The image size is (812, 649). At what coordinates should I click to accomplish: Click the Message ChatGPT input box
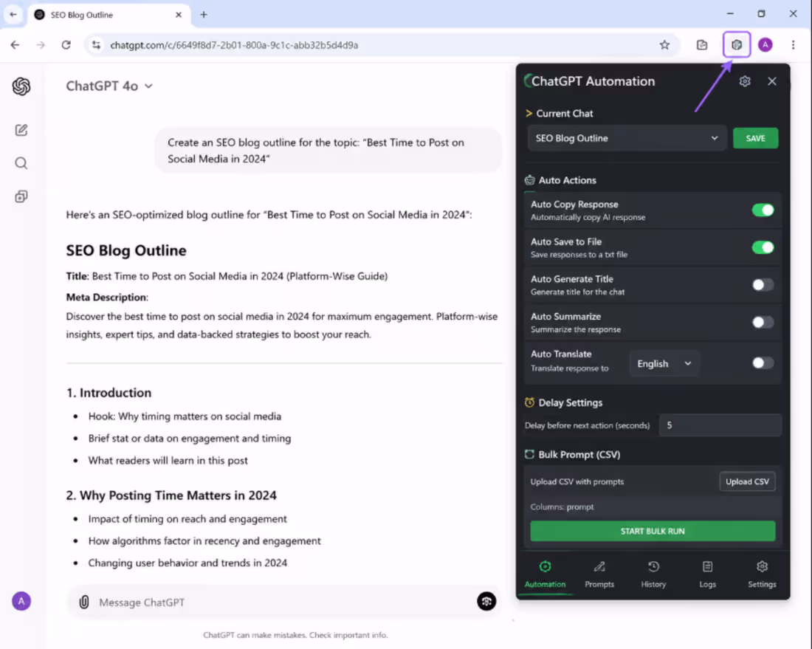[x=283, y=602]
